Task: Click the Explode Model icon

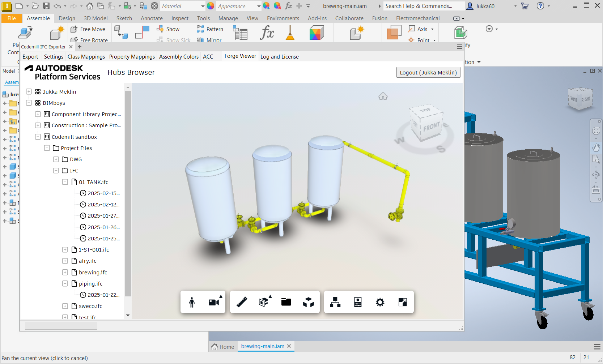Action: click(308, 302)
